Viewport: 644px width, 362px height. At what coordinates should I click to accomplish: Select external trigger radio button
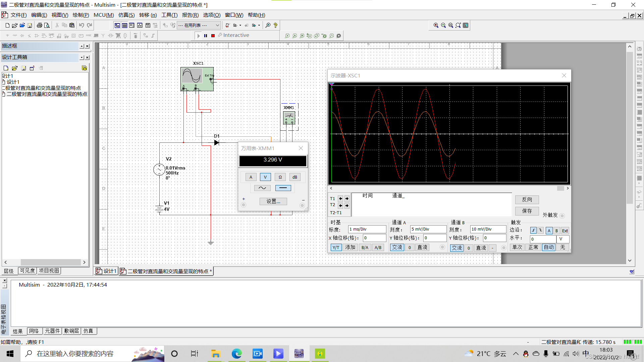click(562, 216)
